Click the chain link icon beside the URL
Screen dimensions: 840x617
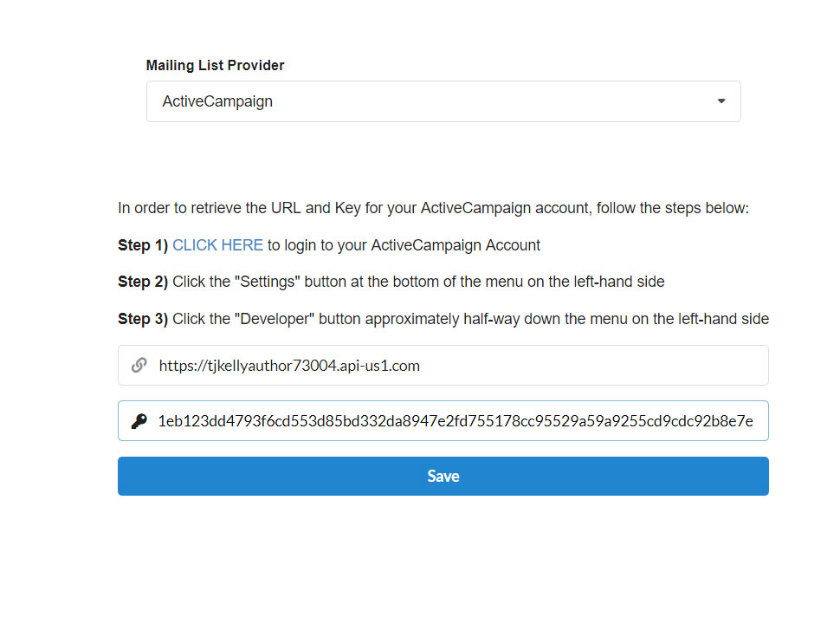coord(139,366)
